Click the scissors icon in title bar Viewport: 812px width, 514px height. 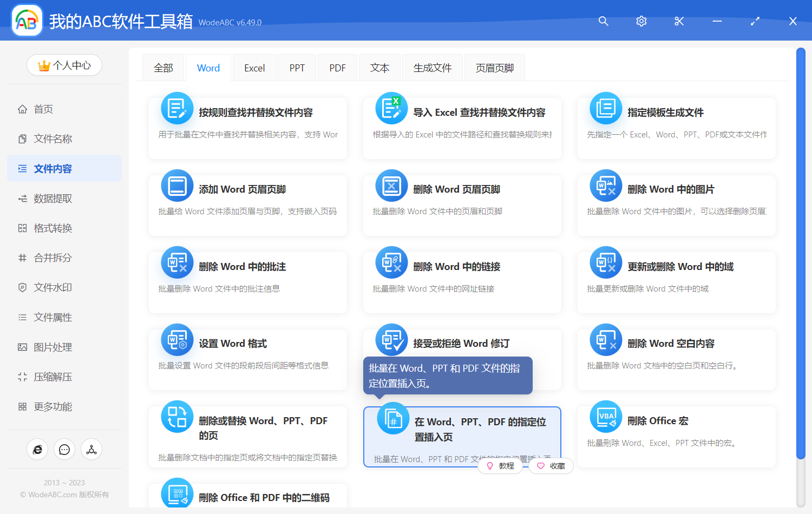[679, 21]
